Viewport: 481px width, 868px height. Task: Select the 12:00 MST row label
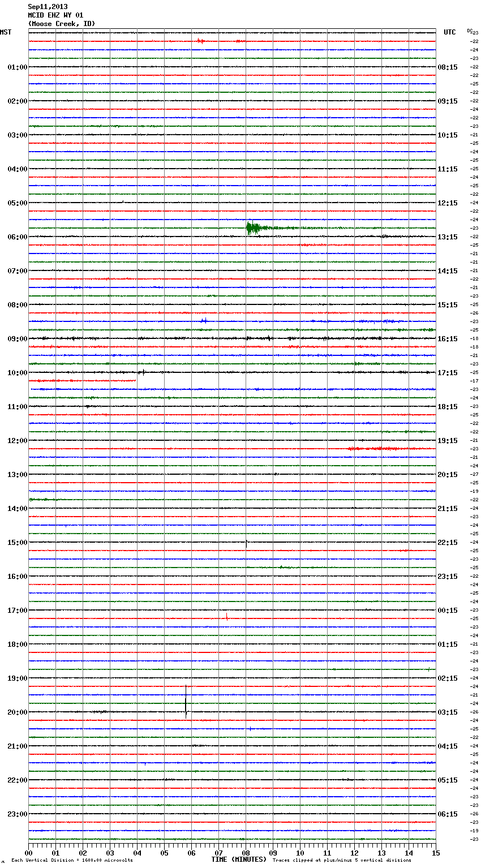tap(18, 441)
